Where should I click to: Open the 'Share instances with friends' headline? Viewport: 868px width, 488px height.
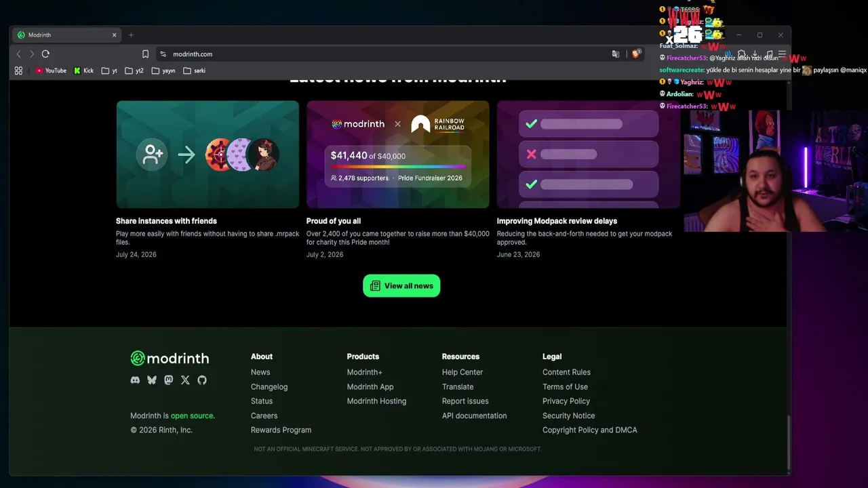coord(166,221)
